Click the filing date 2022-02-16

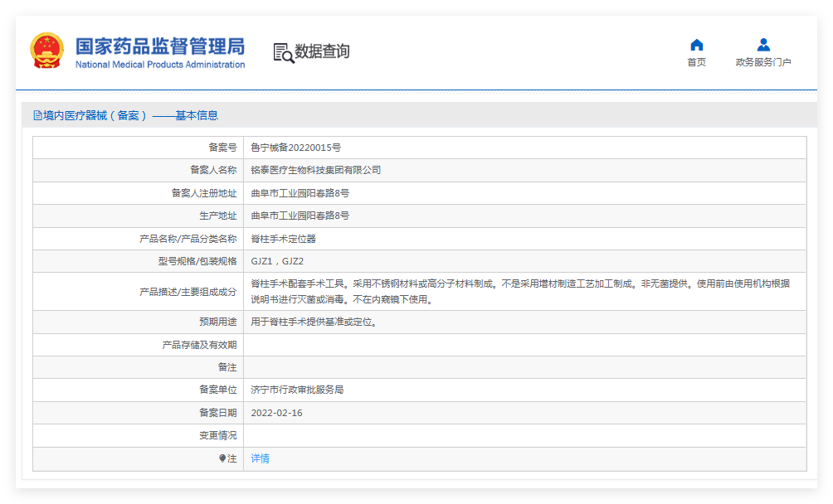tap(276, 413)
